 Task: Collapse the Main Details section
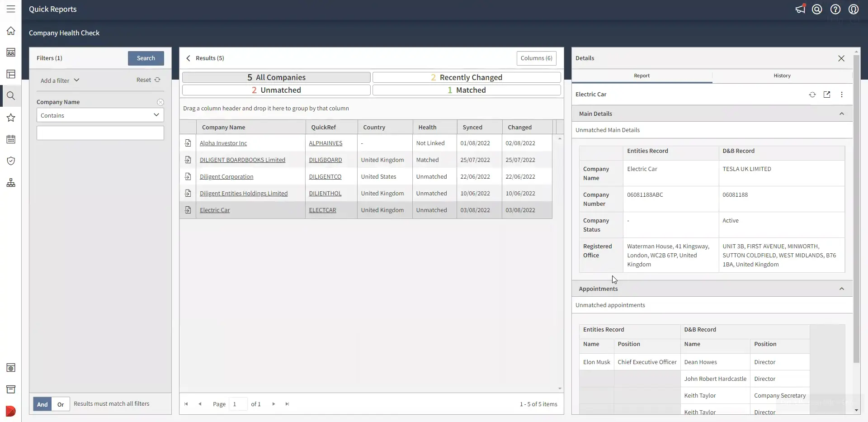click(x=841, y=114)
